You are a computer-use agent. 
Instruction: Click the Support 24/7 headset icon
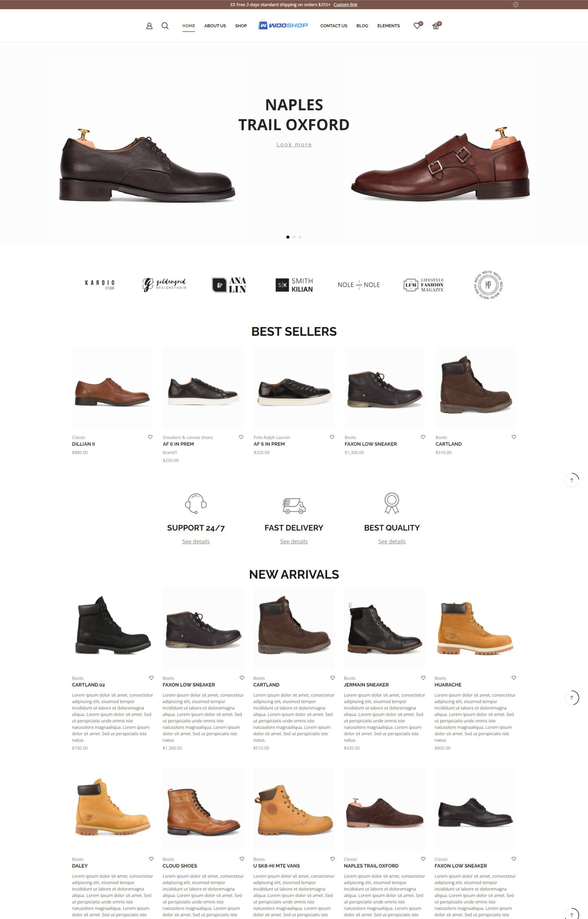[196, 503]
